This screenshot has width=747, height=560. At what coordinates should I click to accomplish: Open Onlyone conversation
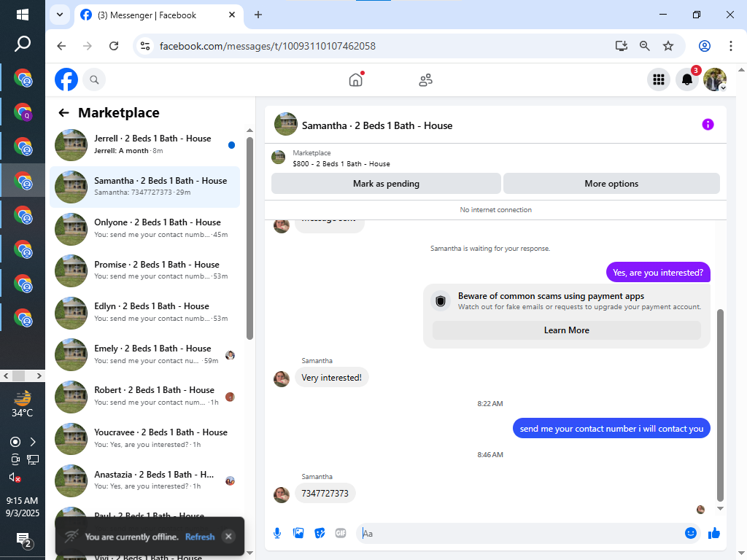tap(145, 228)
